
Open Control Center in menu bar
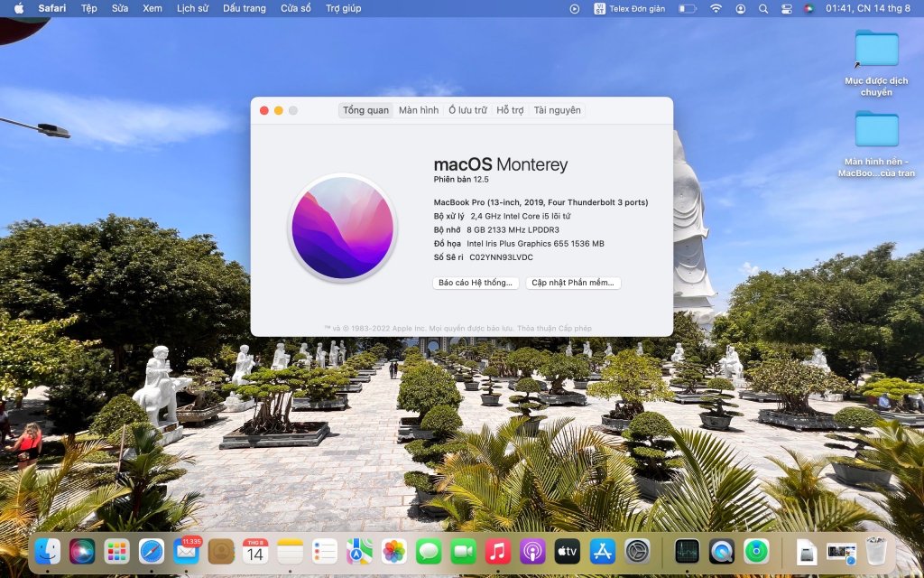(x=786, y=8)
